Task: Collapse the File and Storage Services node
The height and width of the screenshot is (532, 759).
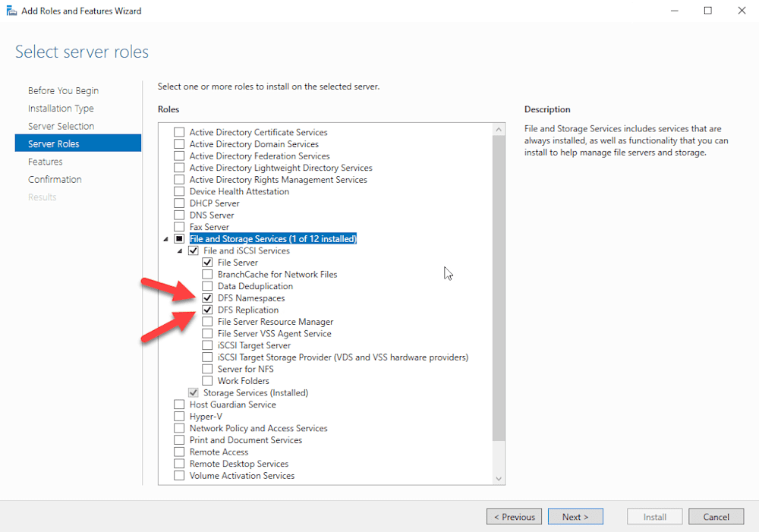Action: tap(167, 238)
